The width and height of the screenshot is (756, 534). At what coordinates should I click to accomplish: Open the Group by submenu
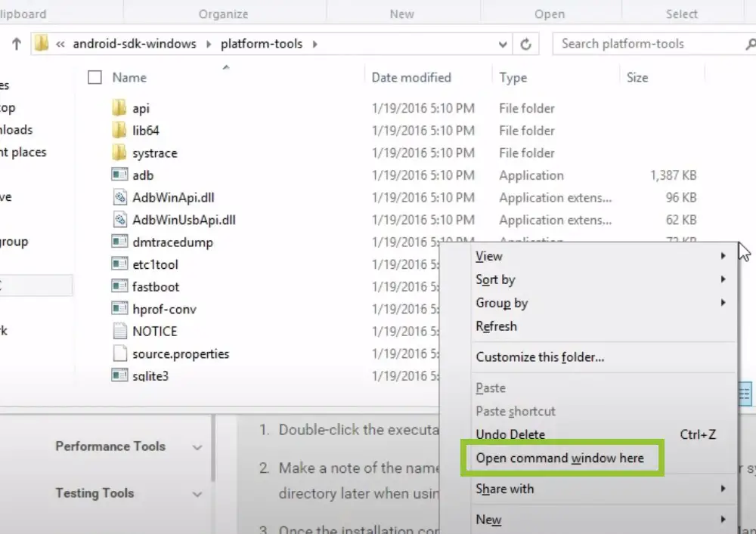[600, 303]
